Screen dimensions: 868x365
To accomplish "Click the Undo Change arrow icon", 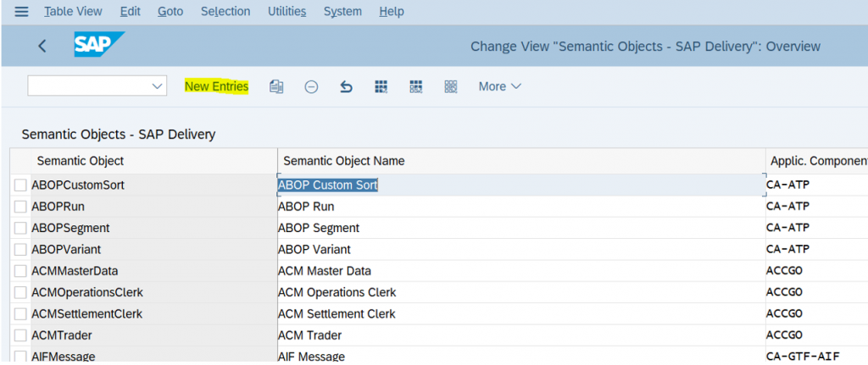I will [346, 87].
